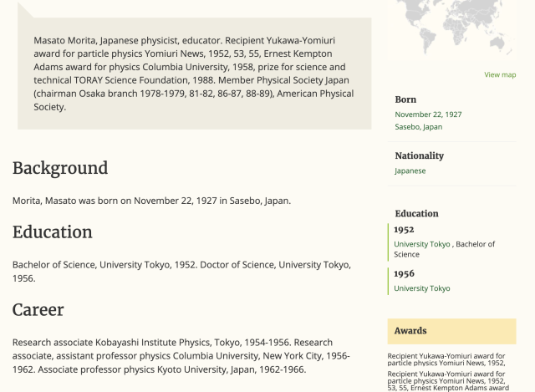
Task: Click the Born label in sidebar
Action: [x=405, y=99]
